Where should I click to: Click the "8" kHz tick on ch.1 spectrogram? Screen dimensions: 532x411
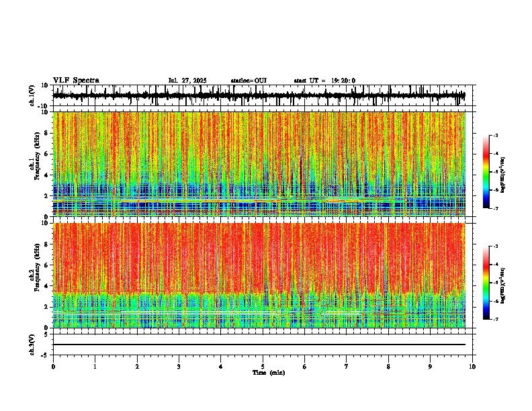(x=46, y=133)
